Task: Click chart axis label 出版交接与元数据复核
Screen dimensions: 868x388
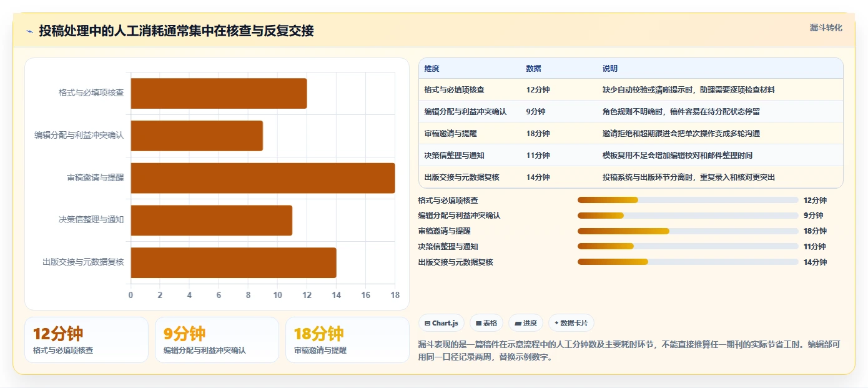Action: pos(83,262)
